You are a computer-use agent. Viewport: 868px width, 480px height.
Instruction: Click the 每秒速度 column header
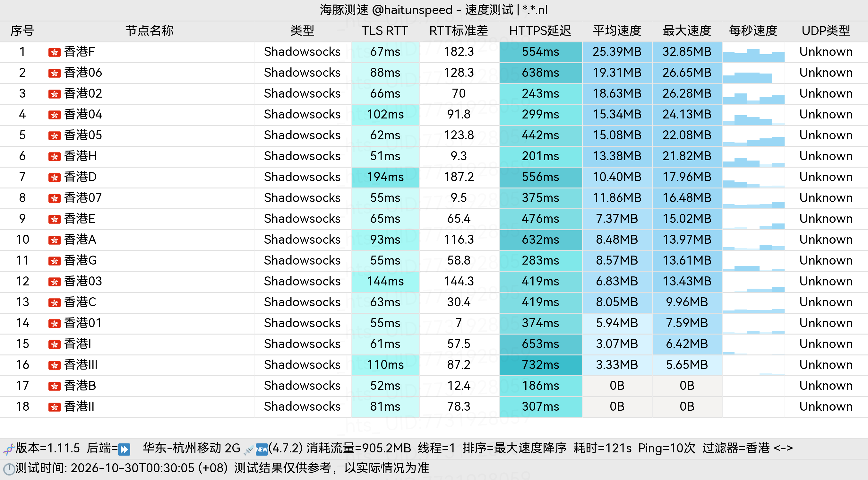click(753, 31)
